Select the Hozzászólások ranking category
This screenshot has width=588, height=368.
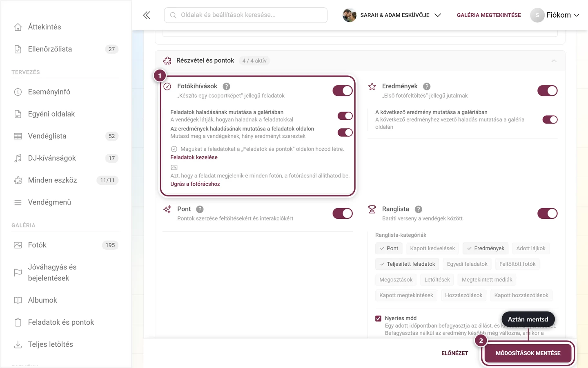click(x=463, y=295)
